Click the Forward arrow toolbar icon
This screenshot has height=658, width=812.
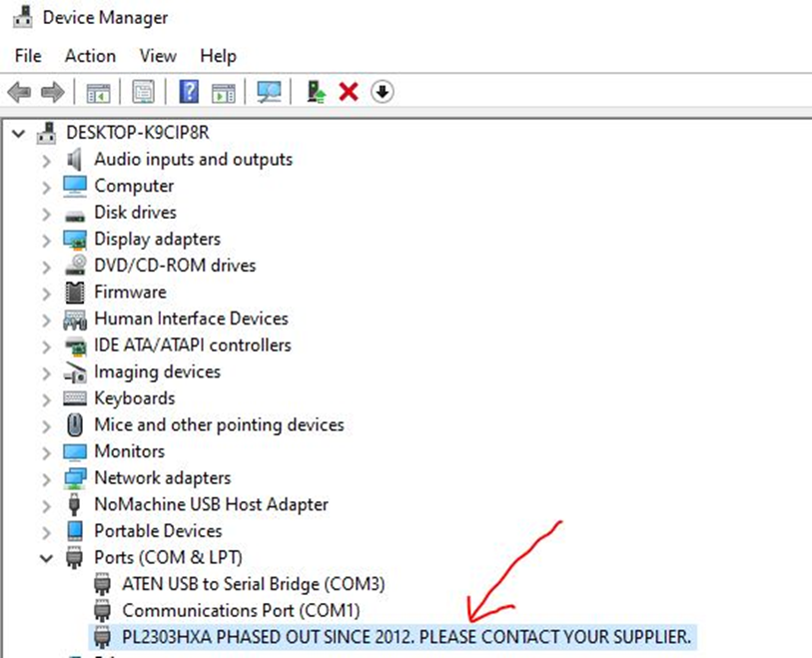tap(52, 93)
